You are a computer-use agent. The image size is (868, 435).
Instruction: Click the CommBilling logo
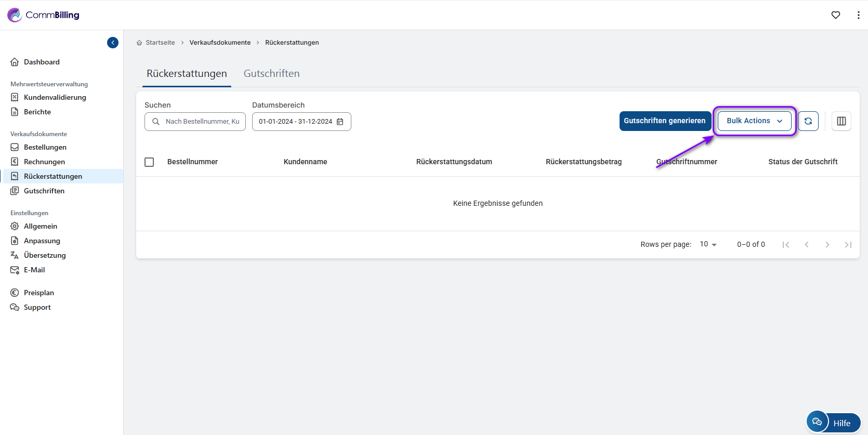tap(44, 15)
